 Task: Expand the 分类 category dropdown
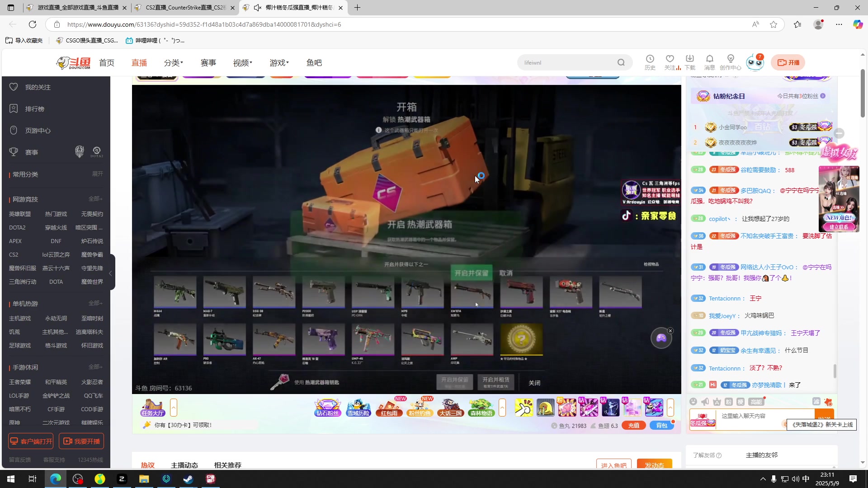(173, 63)
